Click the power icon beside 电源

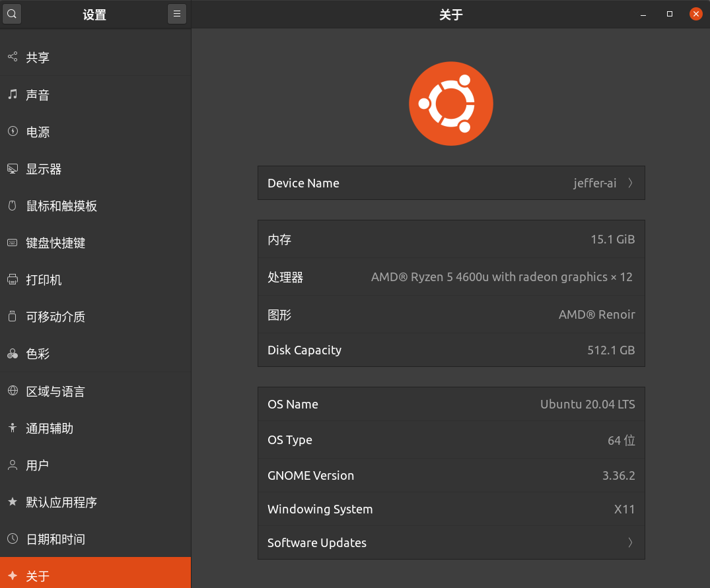pyautogui.click(x=13, y=131)
